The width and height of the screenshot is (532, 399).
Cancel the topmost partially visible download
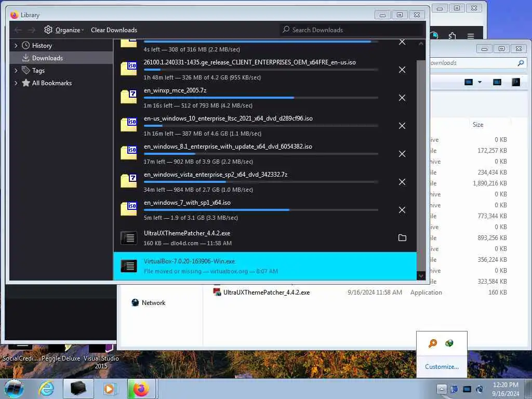coord(402,42)
